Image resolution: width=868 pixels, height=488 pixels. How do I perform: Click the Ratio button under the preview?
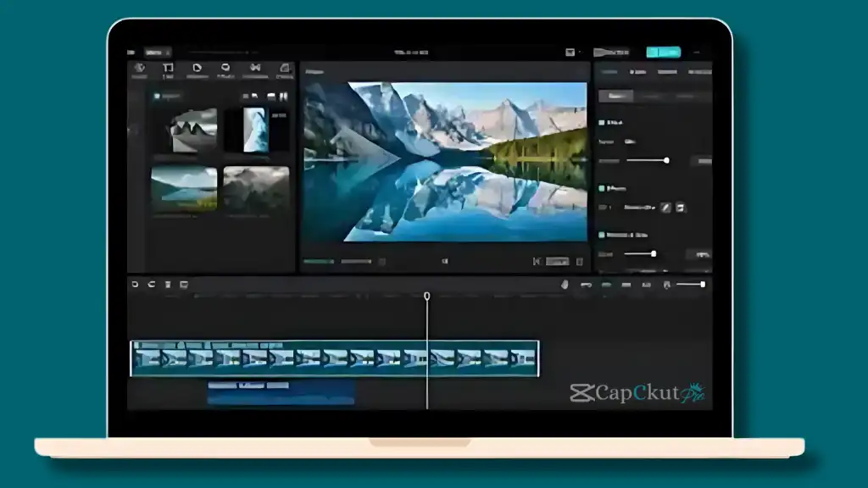pyautogui.click(x=557, y=261)
